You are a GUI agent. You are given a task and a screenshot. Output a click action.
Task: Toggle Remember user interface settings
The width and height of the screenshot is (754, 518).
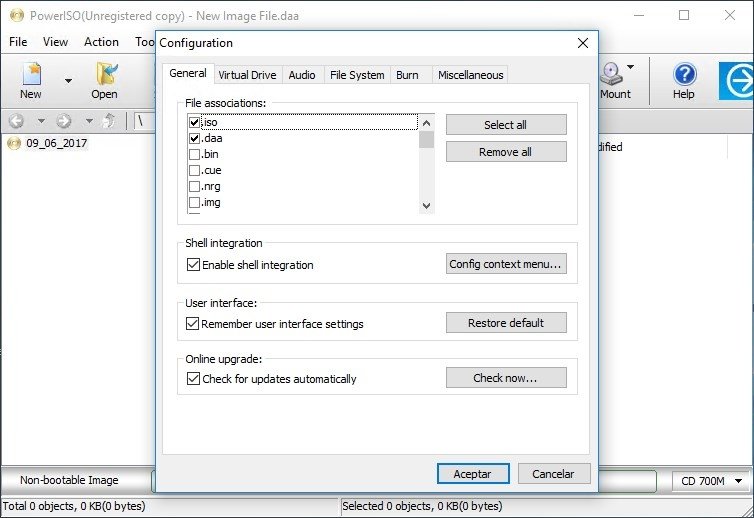(192, 323)
